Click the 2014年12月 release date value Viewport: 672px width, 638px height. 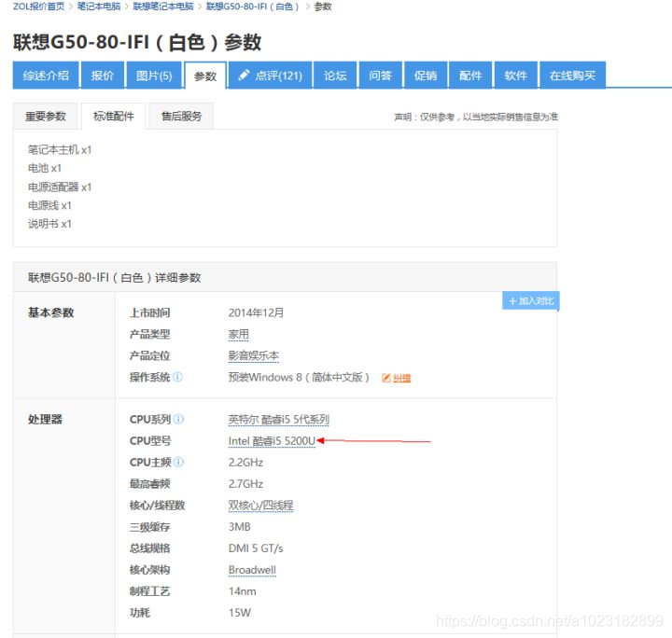[256, 312]
